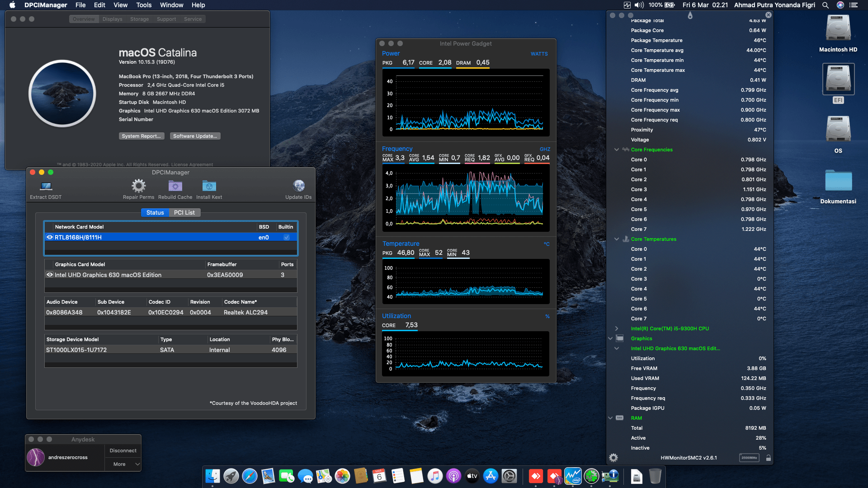This screenshot has width=868, height=488.
Task: Click DPCIManager icon in the Dock
Action: click(610, 476)
